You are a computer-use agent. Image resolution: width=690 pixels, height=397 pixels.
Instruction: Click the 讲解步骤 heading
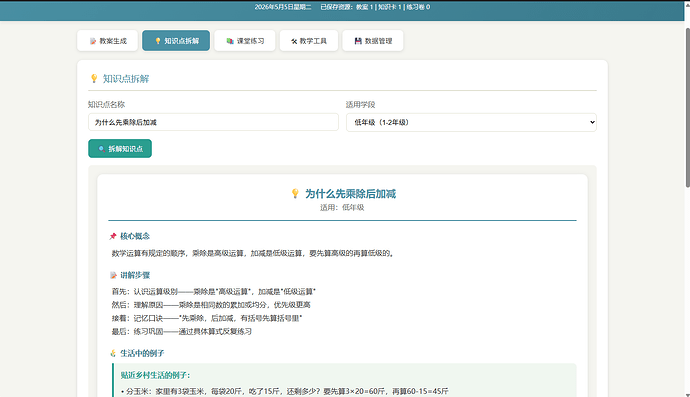point(135,276)
